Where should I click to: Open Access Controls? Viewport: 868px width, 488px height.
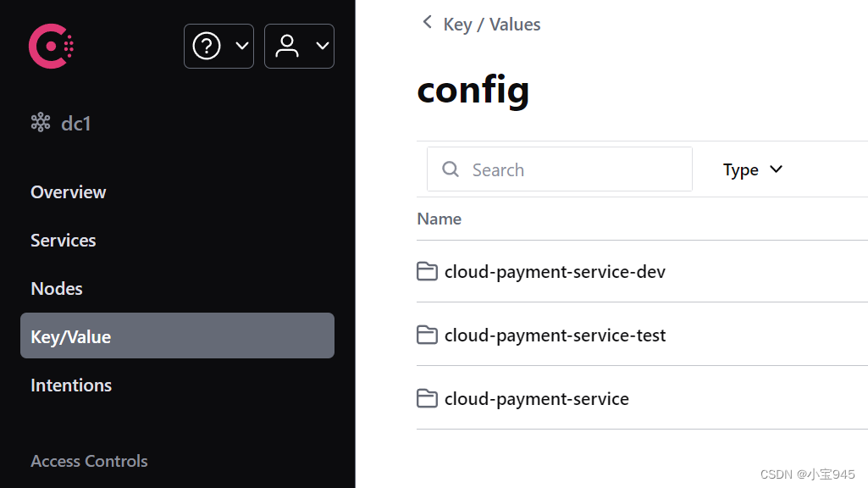point(89,461)
